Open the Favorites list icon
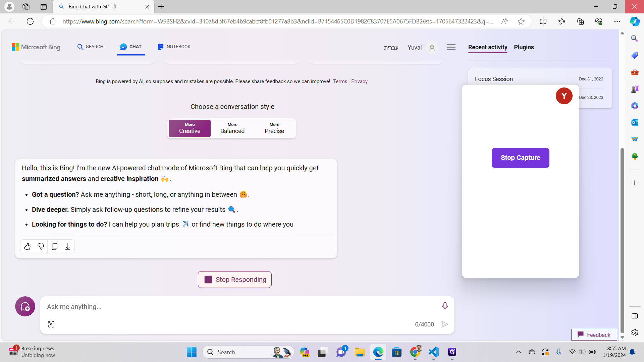This screenshot has width=644, height=362. (562, 21)
